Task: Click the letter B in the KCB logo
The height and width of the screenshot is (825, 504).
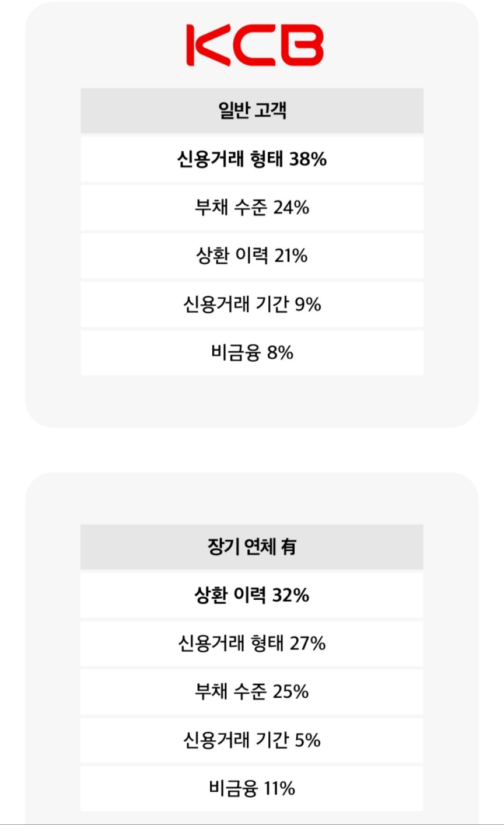Action: 302,45
